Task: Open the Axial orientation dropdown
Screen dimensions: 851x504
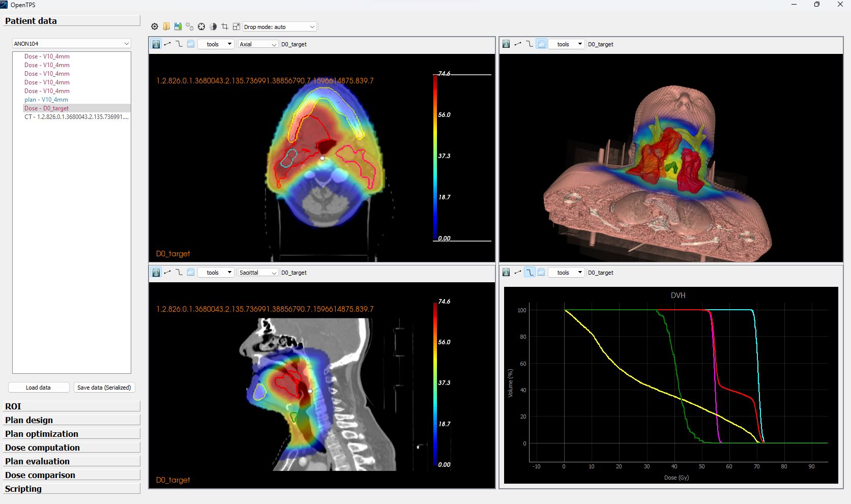Action: click(x=257, y=44)
